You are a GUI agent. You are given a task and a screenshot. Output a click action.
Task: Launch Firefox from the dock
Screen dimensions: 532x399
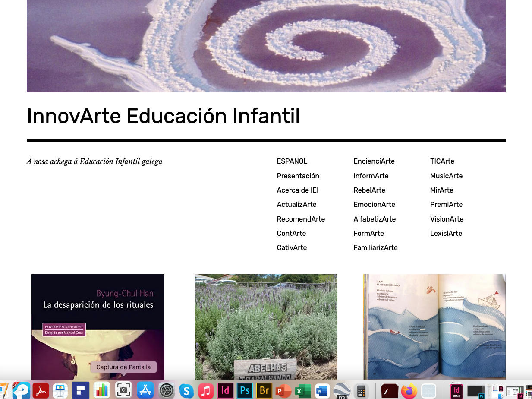pyautogui.click(x=408, y=390)
